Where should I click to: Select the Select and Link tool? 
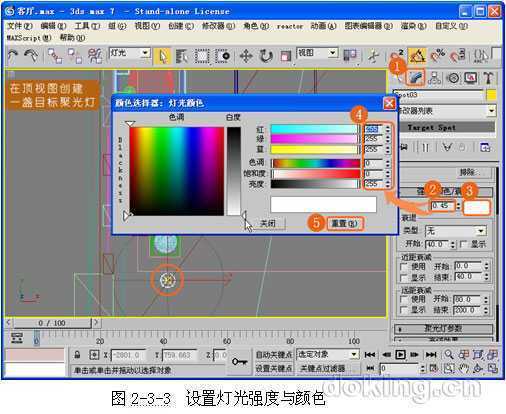pyautogui.click(x=55, y=56)
